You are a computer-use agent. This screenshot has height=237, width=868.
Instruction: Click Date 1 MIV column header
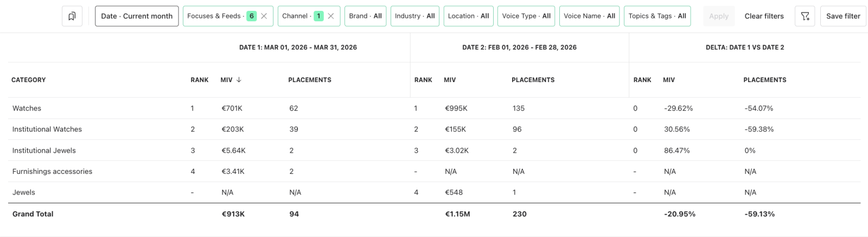(226, 80)
